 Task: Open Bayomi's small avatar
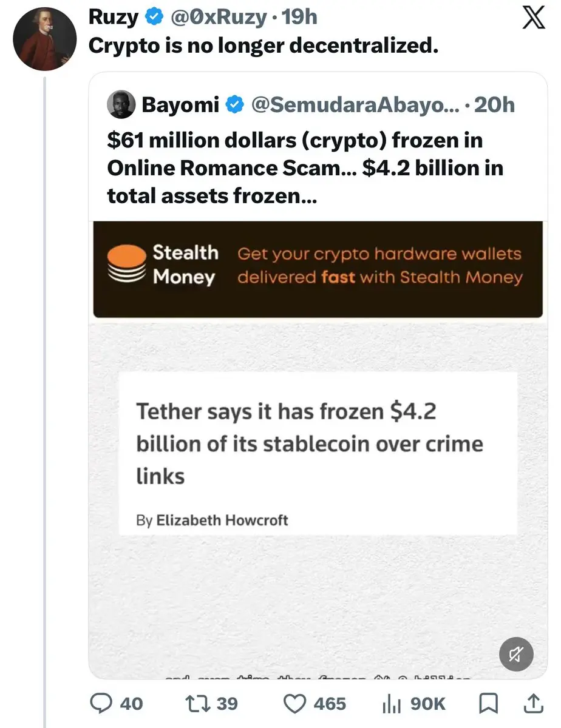click(121, 106)
